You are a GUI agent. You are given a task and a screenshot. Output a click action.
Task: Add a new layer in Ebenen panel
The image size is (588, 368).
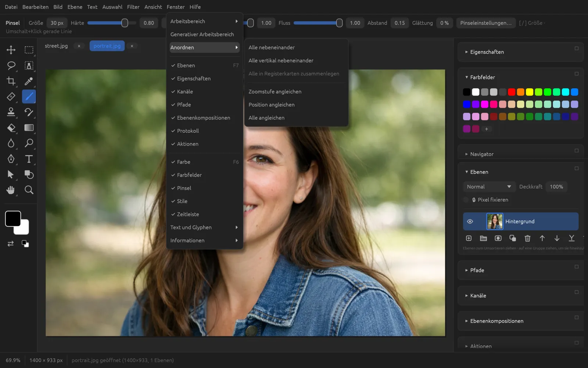click(x=469, y=238)
